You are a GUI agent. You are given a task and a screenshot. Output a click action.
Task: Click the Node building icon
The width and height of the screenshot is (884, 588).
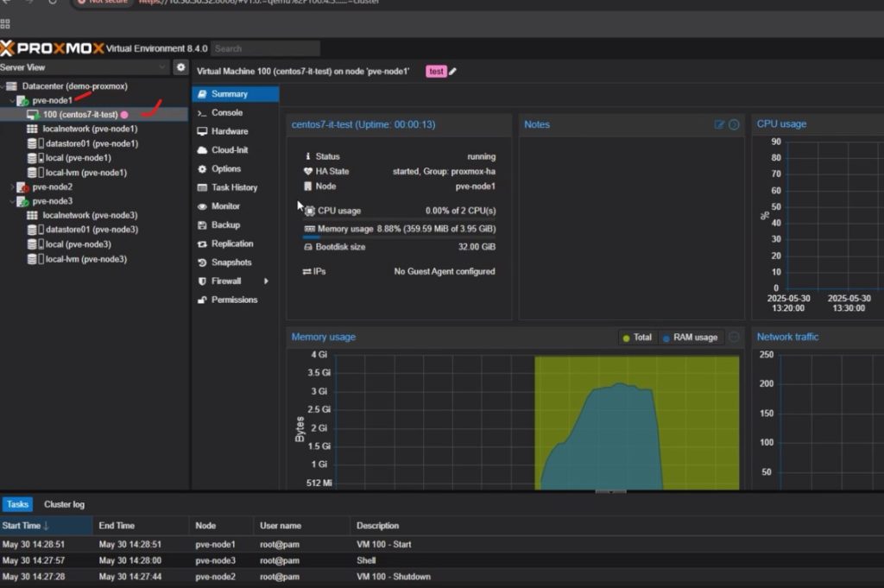tap(308, 186)
